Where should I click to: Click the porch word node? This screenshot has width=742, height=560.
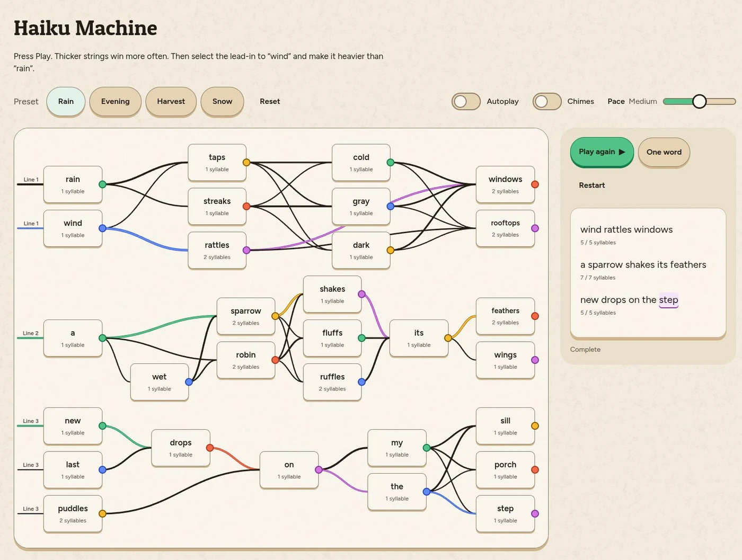505,469
